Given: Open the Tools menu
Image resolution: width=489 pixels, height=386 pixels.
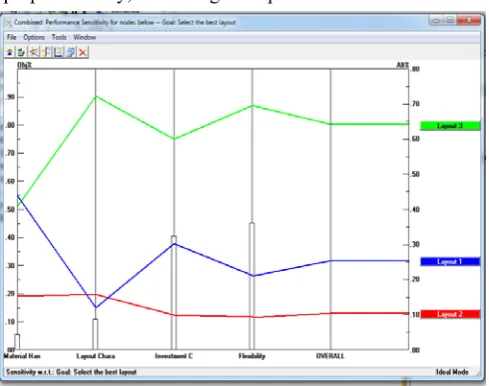Looking at the screenshot, I should tap(59, 37).
